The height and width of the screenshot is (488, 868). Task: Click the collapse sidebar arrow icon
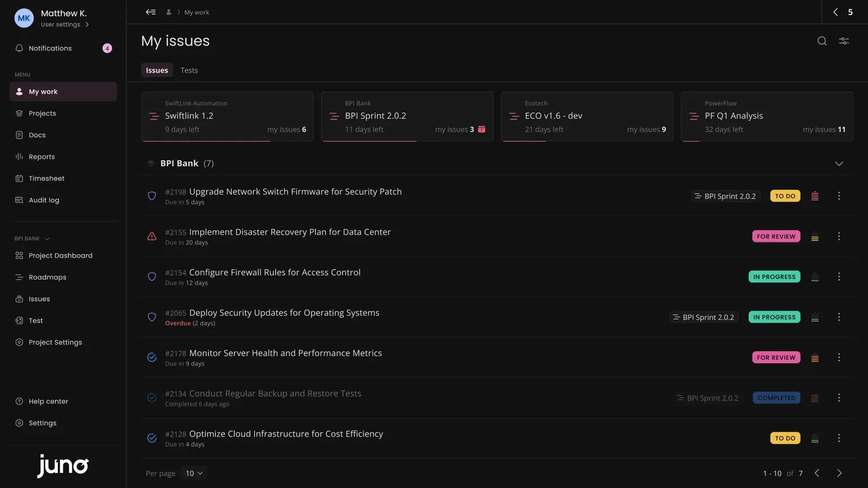[x=150, y=12]
